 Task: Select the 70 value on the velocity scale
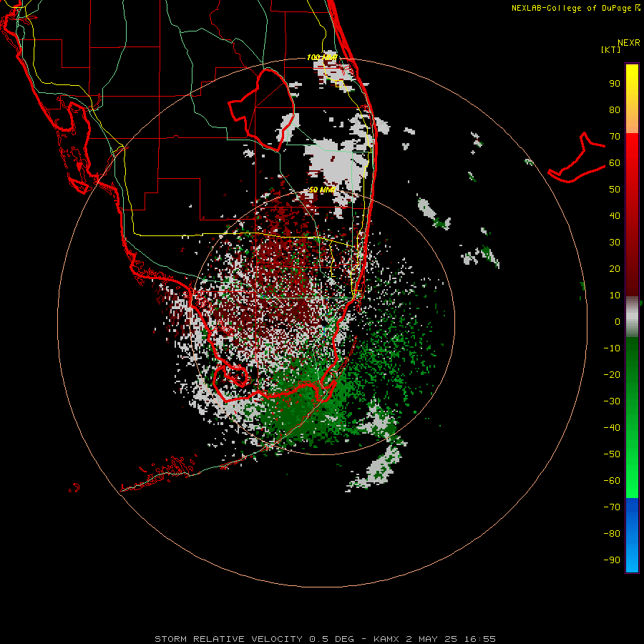point(615,137)
